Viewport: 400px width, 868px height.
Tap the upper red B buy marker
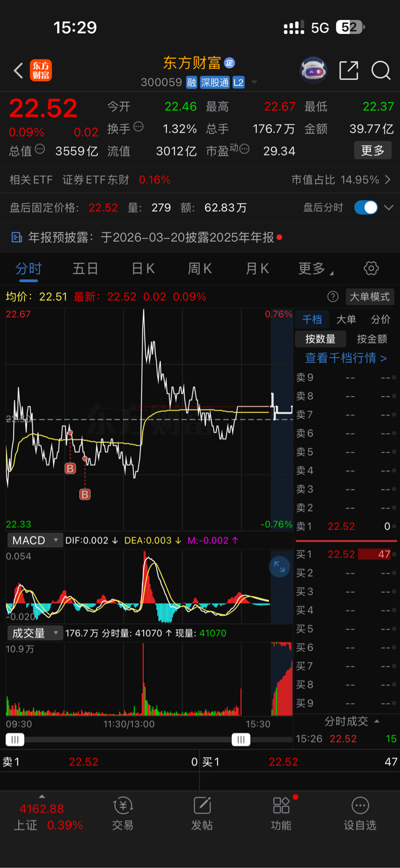click(x=70, y=469)
